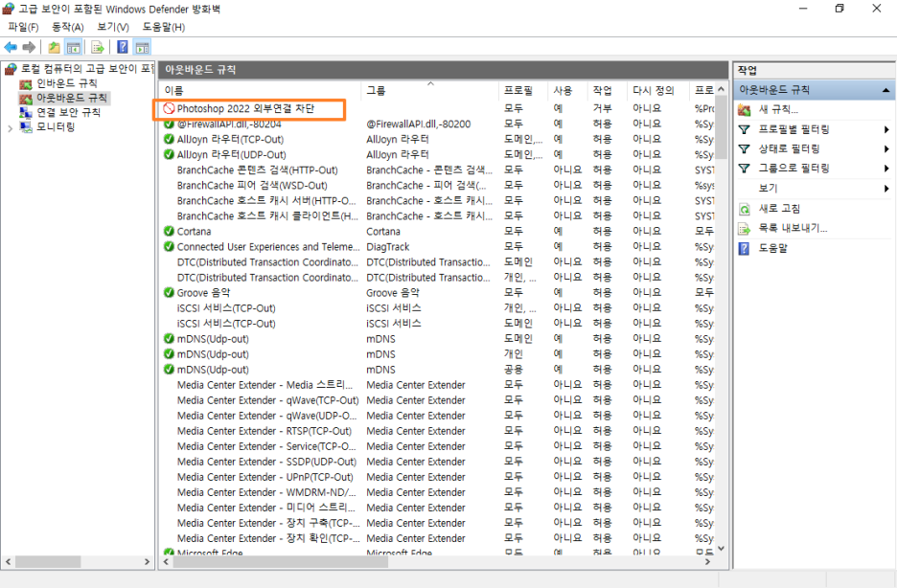Open the 파일(F) menu
Image resolution: width=897 pixels, height=588 pixels.
point(23,27)
